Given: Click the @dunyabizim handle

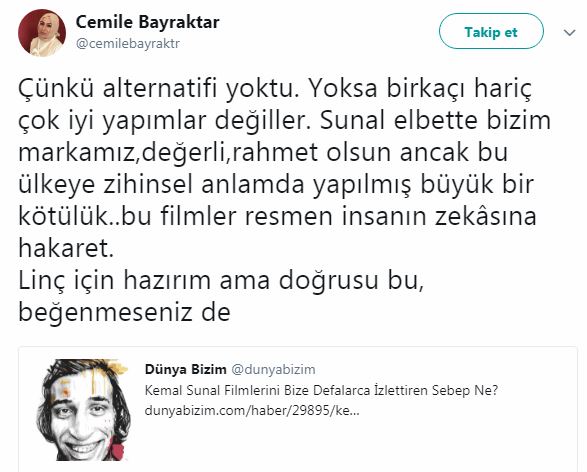Looking at the screenshot, I should coord(273,369).
